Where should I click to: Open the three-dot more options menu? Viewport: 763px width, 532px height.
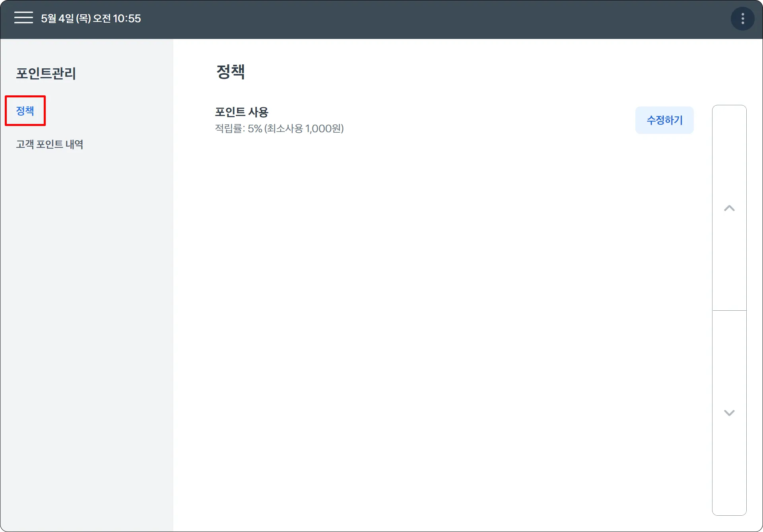point(742,19)
